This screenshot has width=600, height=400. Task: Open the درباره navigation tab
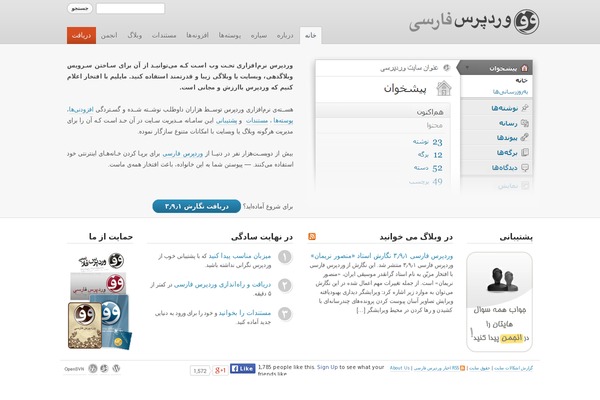(285, 35)
